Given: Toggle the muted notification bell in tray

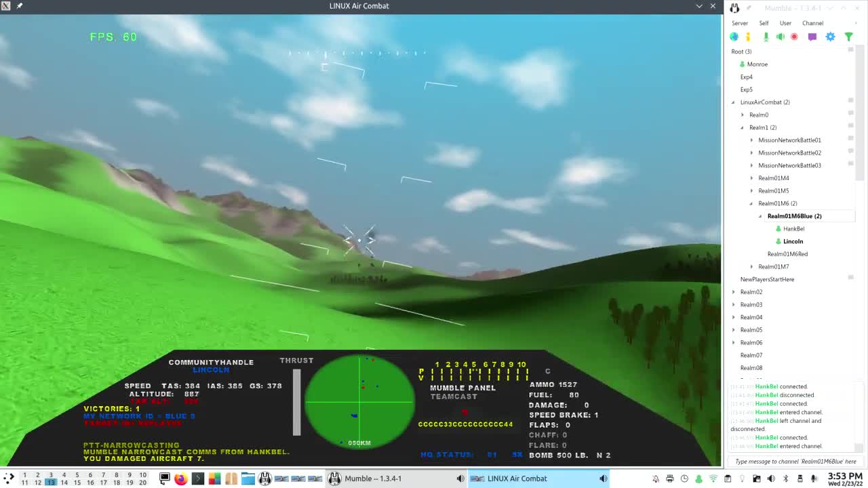Looking at the screenshot, I should coord(656,479).
